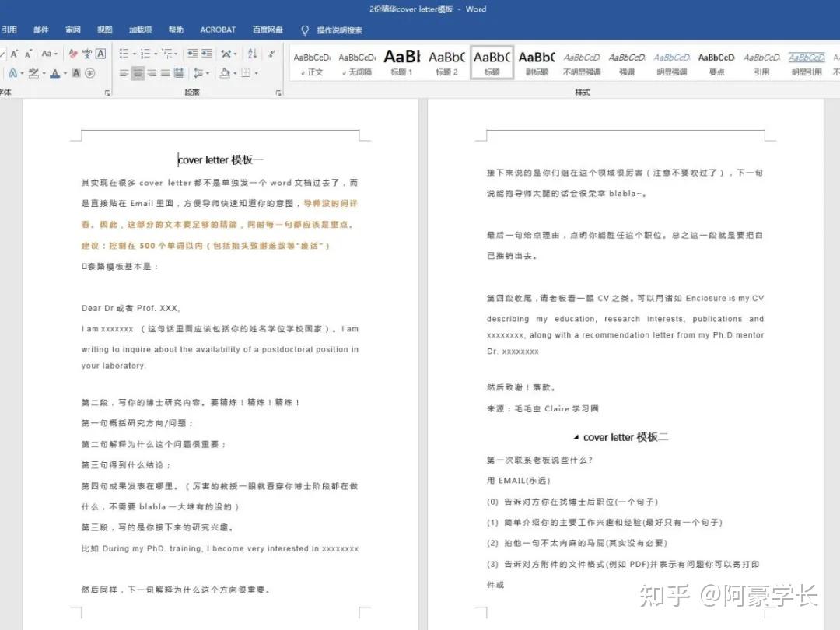Apply text highlight color icon
The height and width of the screenshot is (630, 840).
pos(33,73)
